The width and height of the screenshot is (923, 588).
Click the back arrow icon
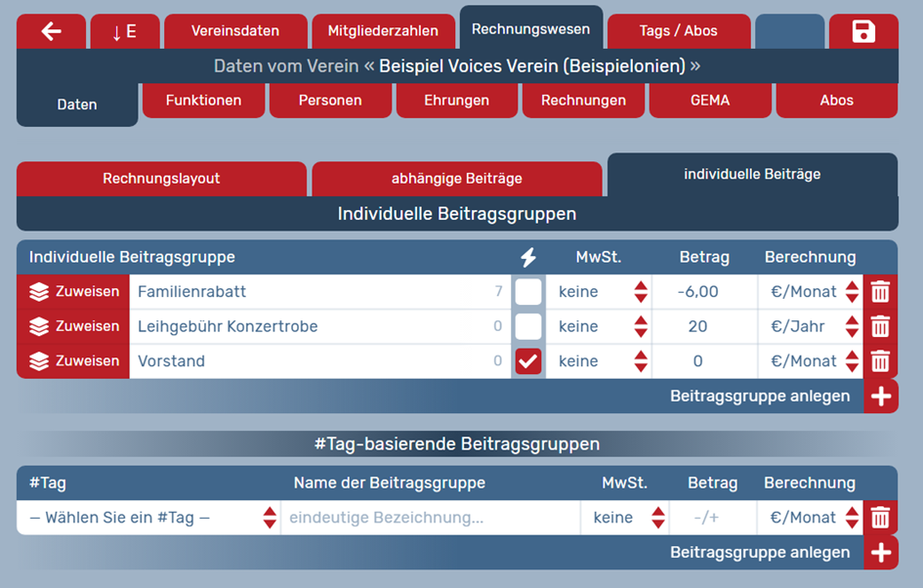tap(51, 31)
